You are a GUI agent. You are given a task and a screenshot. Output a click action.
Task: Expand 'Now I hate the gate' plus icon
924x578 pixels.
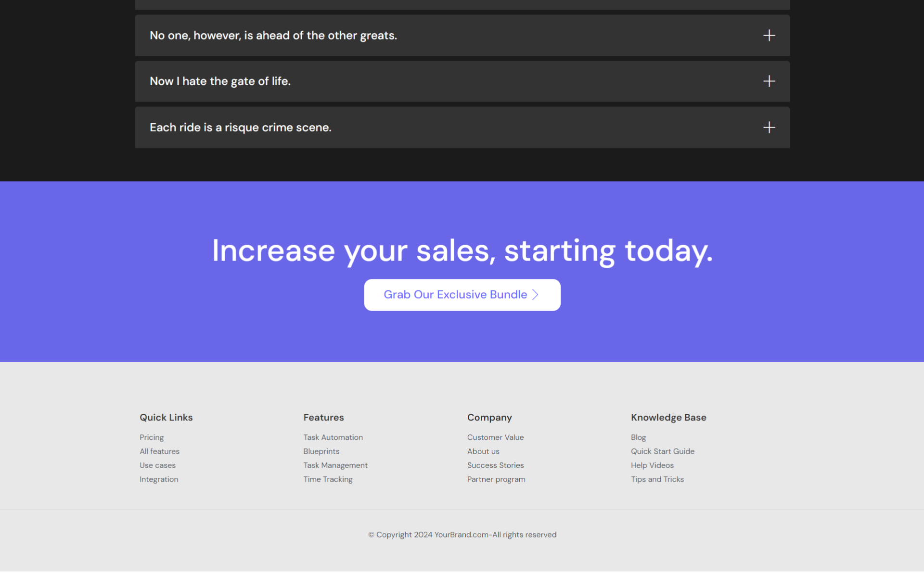click(769, 81)
